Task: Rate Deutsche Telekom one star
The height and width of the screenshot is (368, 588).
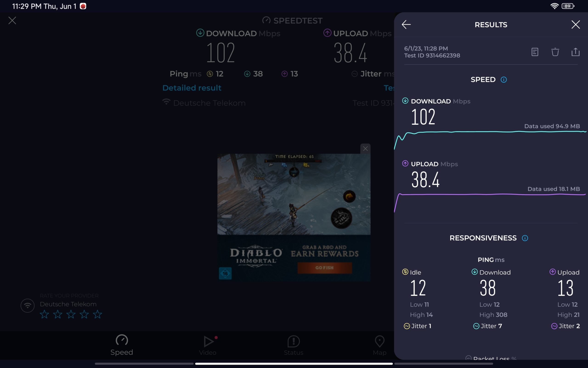Action: 44,314
